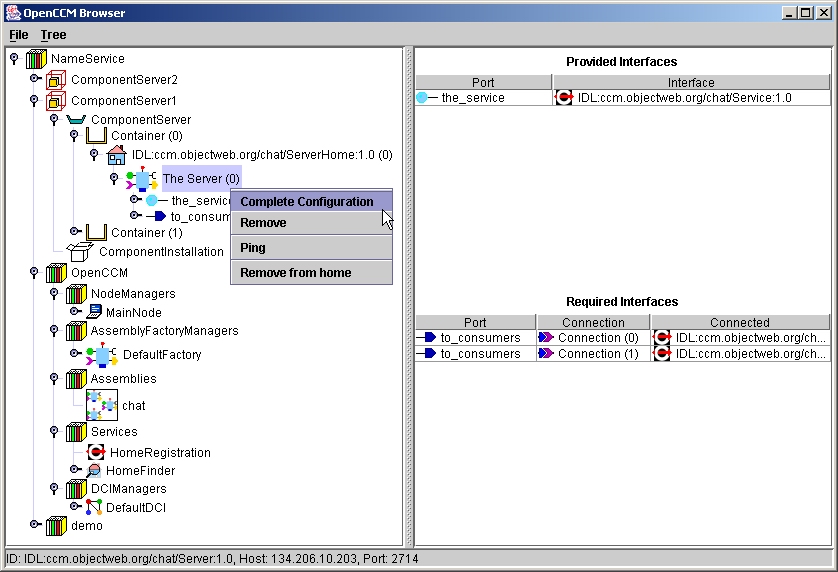
Task: Select Ping in the context menu
Action: (253, 247)
